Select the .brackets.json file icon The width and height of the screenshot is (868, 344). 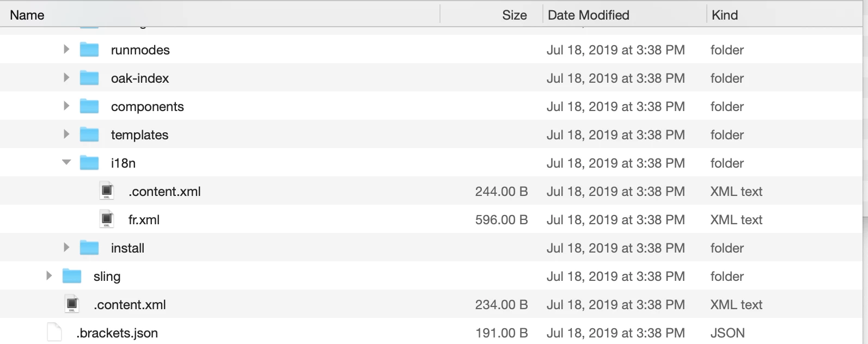[x=54, y=332]
